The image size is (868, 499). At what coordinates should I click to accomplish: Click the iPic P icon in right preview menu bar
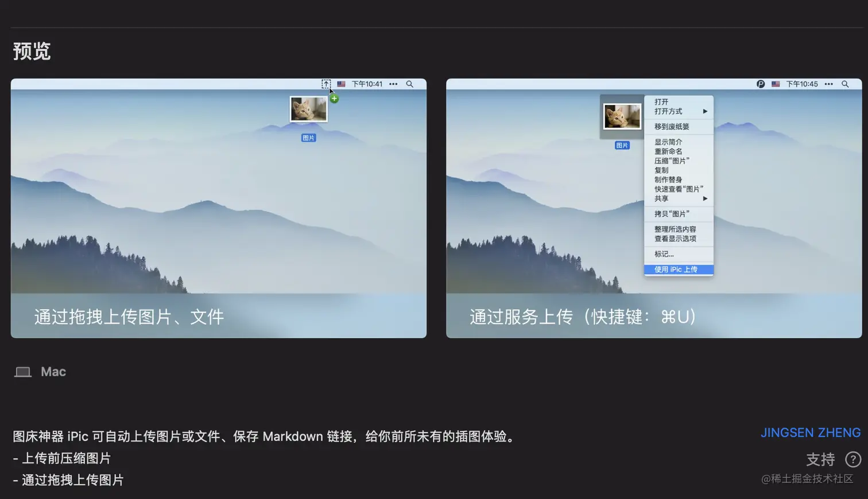click(761, 84)
